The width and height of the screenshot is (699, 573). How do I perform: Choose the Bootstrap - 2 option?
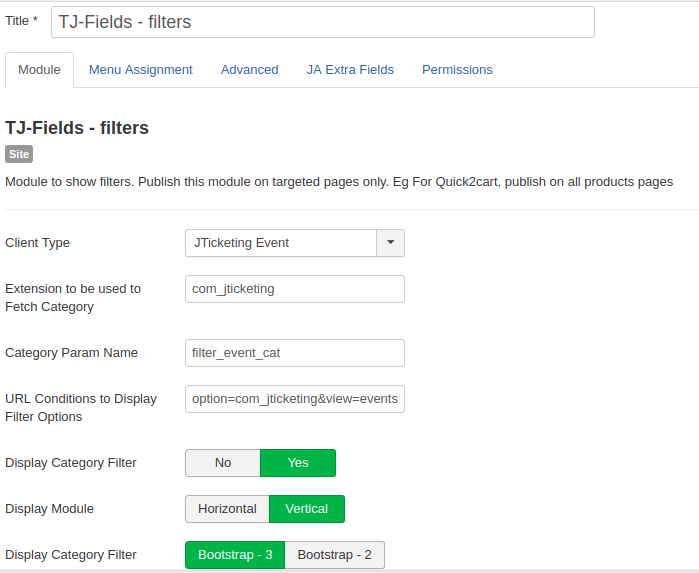click(334, 555)
